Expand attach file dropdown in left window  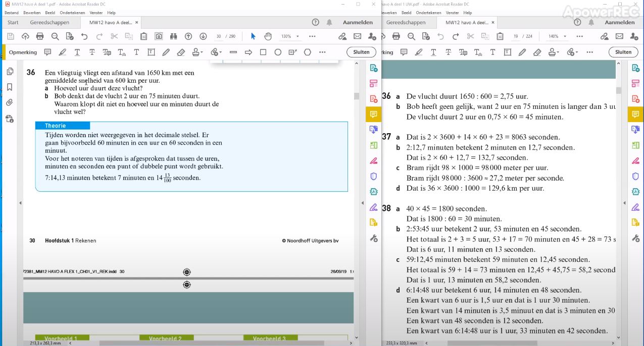pyautogui.click(x=221, y=52)
